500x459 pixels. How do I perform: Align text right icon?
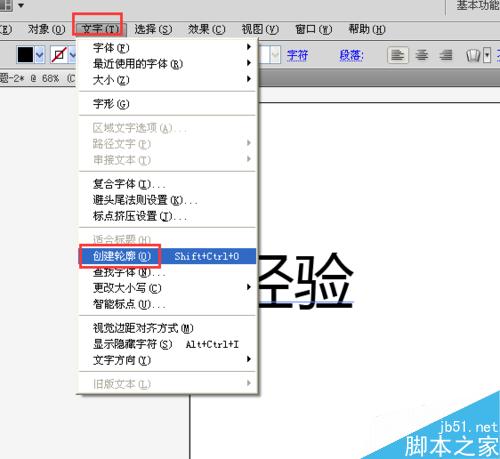[446, 55]
